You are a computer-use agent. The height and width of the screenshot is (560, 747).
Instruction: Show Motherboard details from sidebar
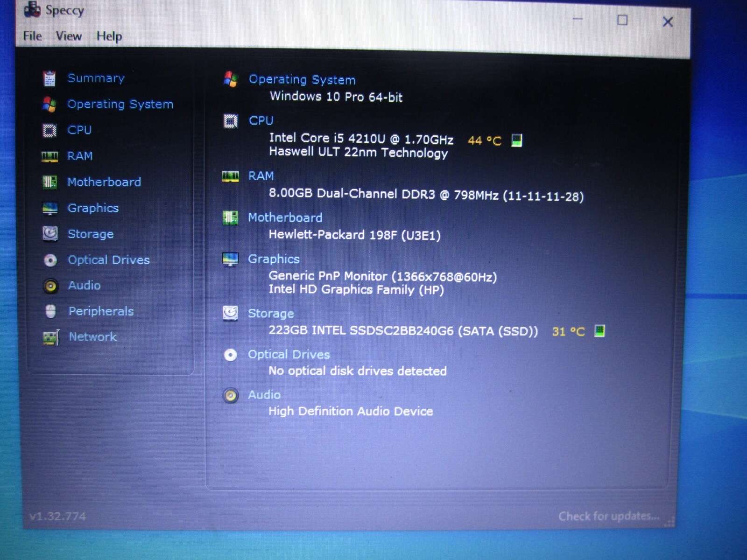click(104, 182)
